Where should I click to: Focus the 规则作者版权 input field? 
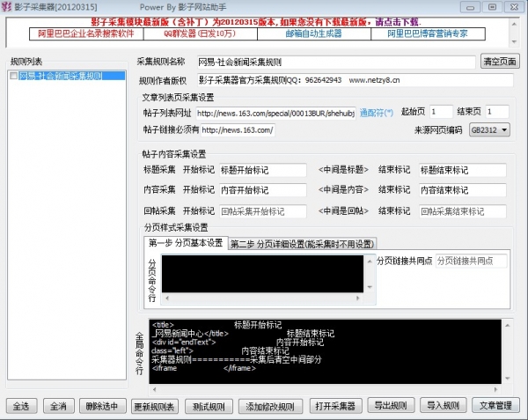coord(356,80)
